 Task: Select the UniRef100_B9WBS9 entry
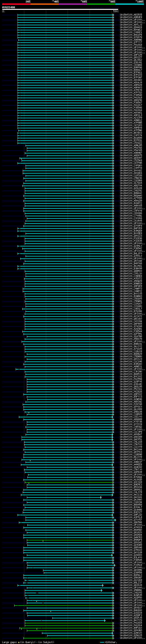(131, 284)
